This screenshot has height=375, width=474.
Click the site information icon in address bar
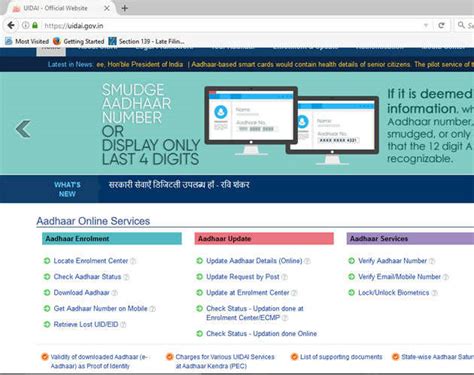click(x=25, y=25)
